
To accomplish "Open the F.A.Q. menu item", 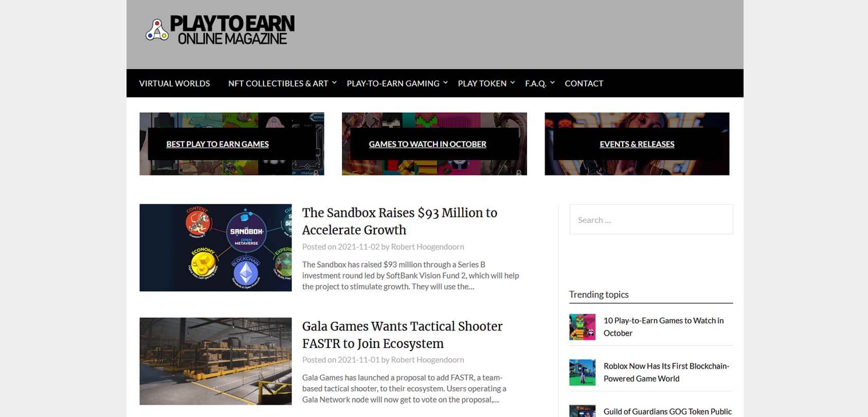I will (535, 83).
